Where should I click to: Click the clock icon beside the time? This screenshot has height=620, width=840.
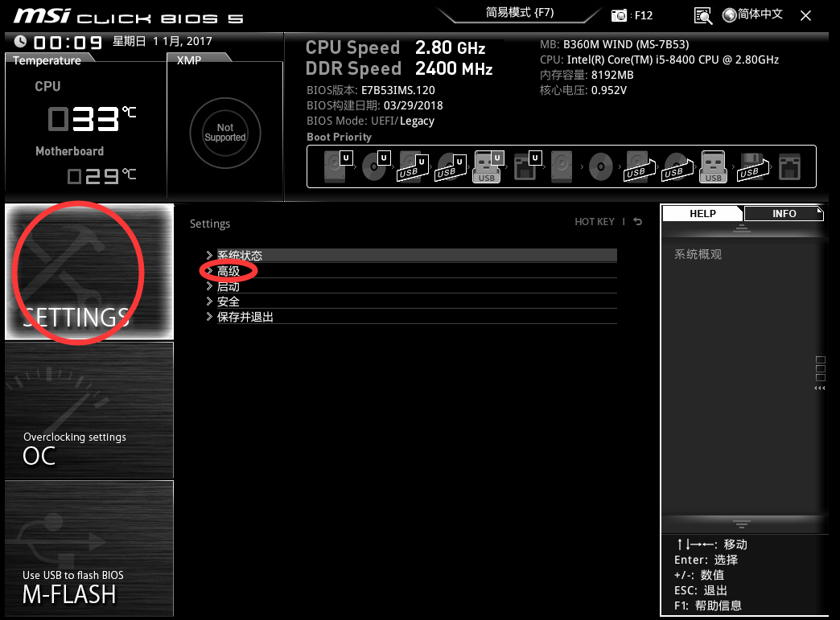point(20,41)
